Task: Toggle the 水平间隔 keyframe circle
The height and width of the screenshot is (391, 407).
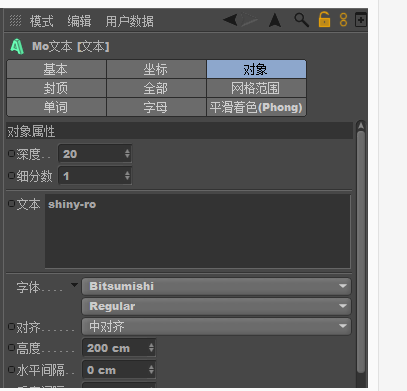Action: click(11, 369)
